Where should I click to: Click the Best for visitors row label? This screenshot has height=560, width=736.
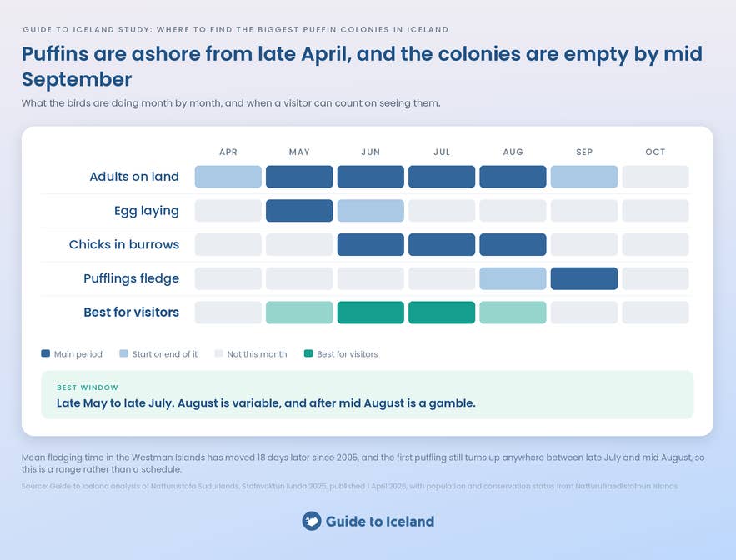click(132, 312)
